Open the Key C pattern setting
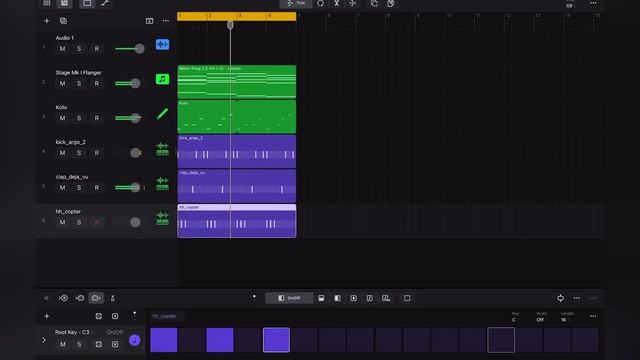Image resolution: width=640 pixels, height=360 pixels. click(x=515, y=317)
